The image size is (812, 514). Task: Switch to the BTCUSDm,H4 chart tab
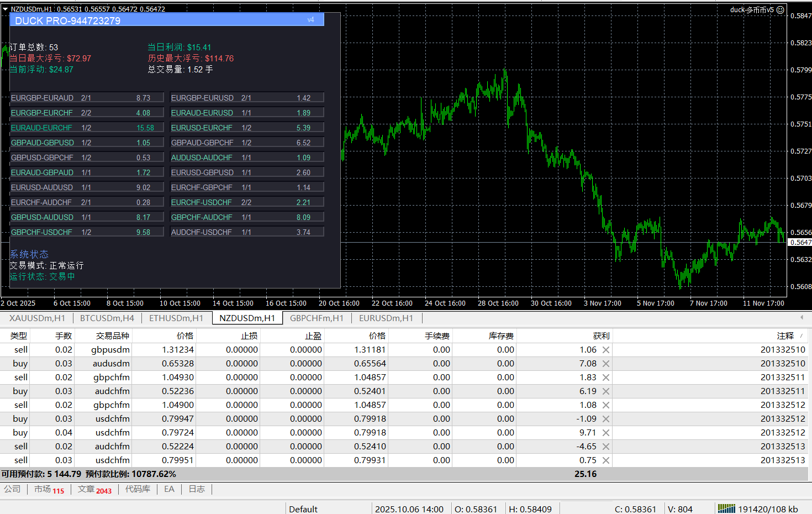[x=107, y=318]
